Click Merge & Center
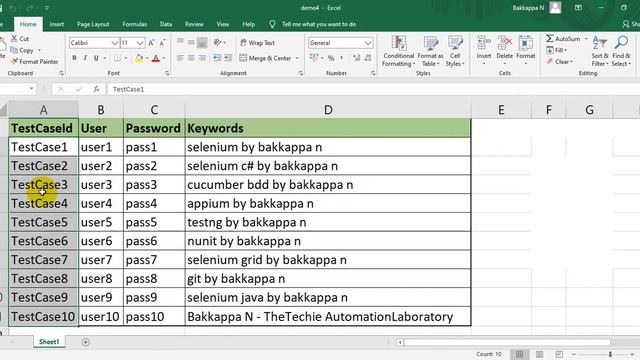Screen dimensions: 640x360 (x=265, y=58)
